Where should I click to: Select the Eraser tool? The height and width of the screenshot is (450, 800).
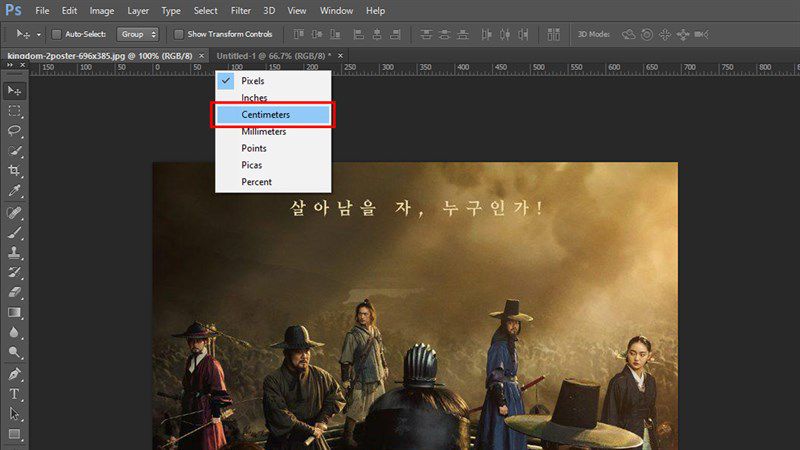14,292
